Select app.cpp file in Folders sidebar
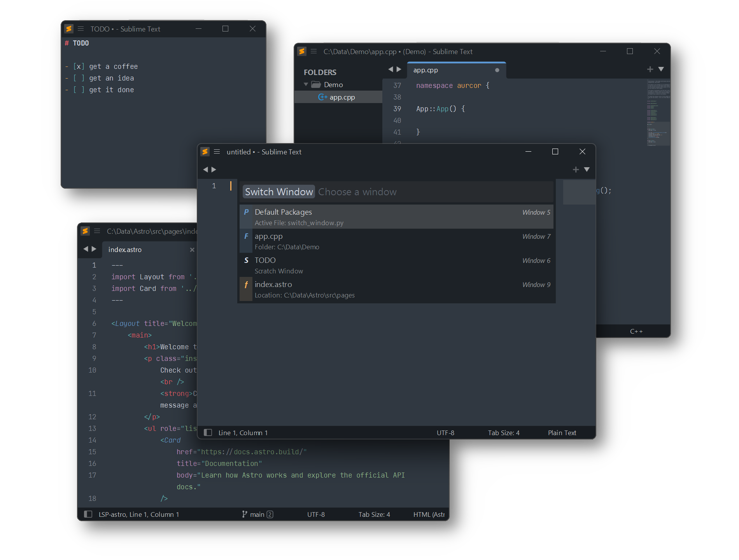Image resolution: width=739 pixels, height=560 pixels. coord(338,97)
